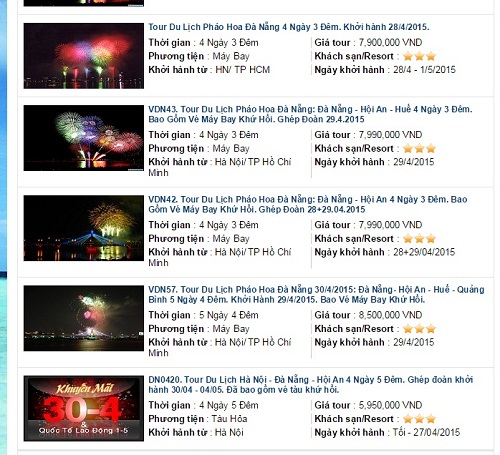The height and width of the screenshot is (455, 500).
Task: Click the star rating of the 7,900,000 VND tour
Action: point(419,56)
